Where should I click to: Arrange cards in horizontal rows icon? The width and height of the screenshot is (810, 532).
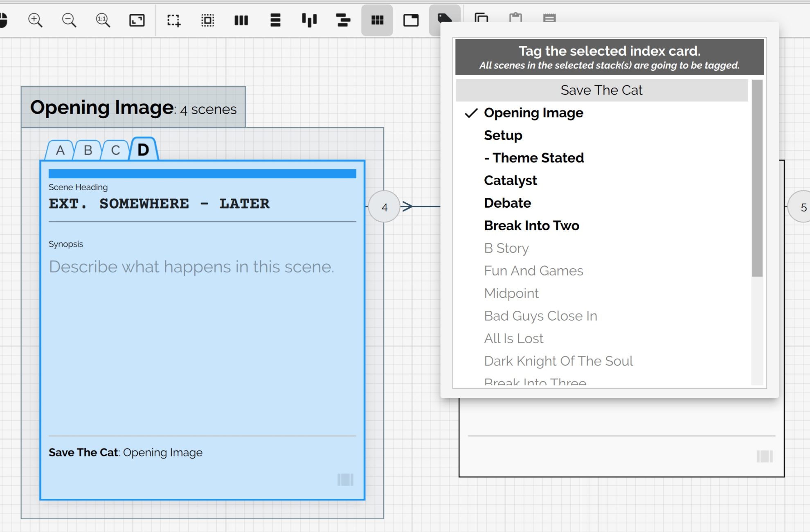point(275,20)
